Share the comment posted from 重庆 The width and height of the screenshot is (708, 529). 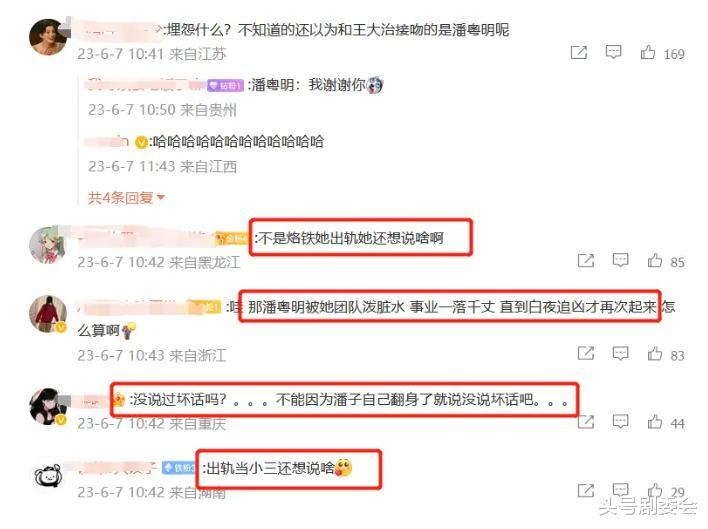tap(586, 422)
